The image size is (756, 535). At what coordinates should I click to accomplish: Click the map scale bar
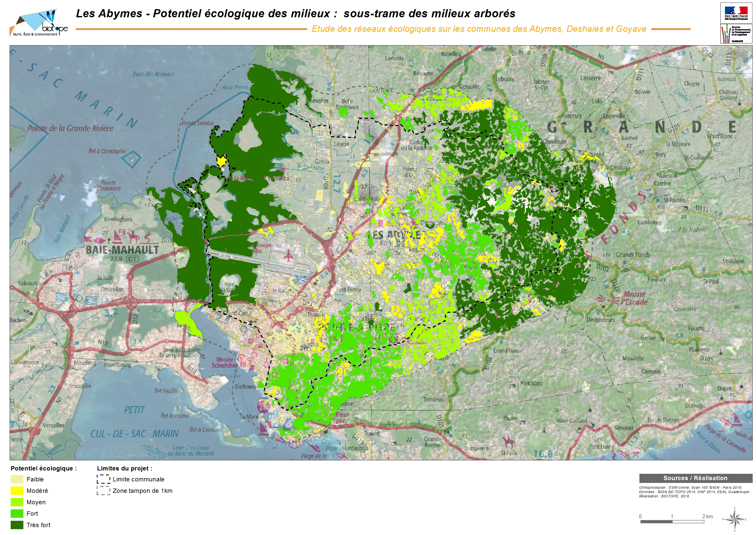[x=672, y=522]
